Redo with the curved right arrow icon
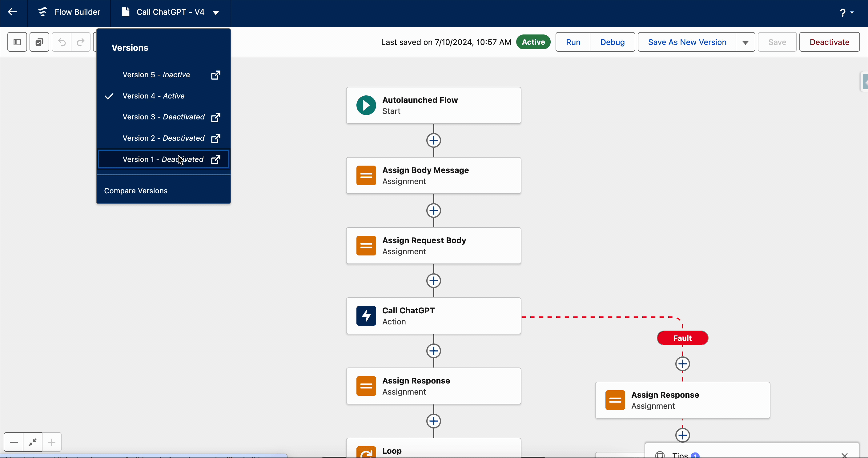The width and height of the screenshot is (868, 458). click(81, 42)
